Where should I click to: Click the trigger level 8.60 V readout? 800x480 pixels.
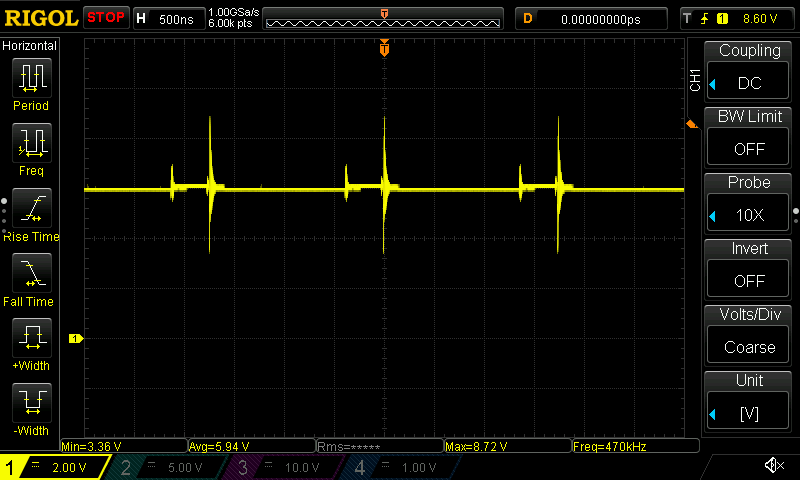coord(760,19)
